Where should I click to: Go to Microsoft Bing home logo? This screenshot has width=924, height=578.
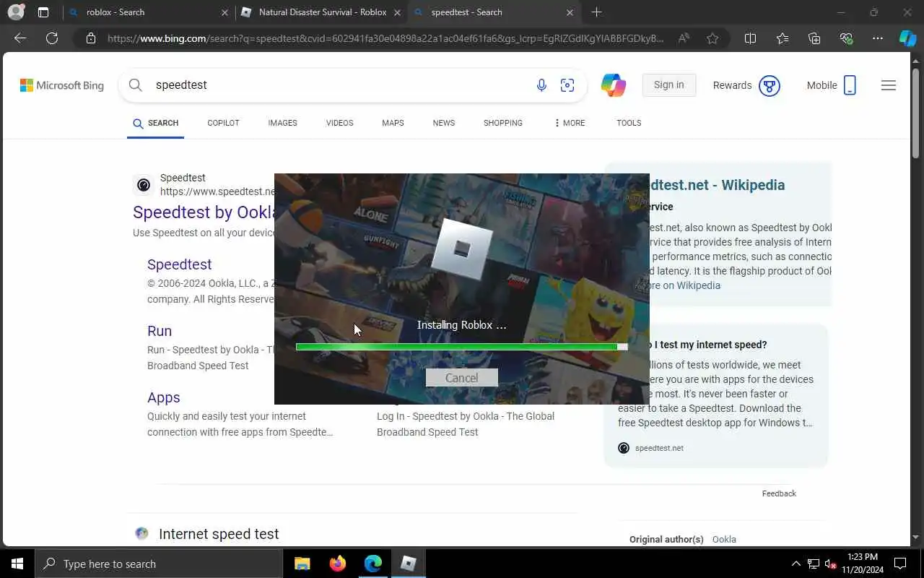click(x=62, y=85)
